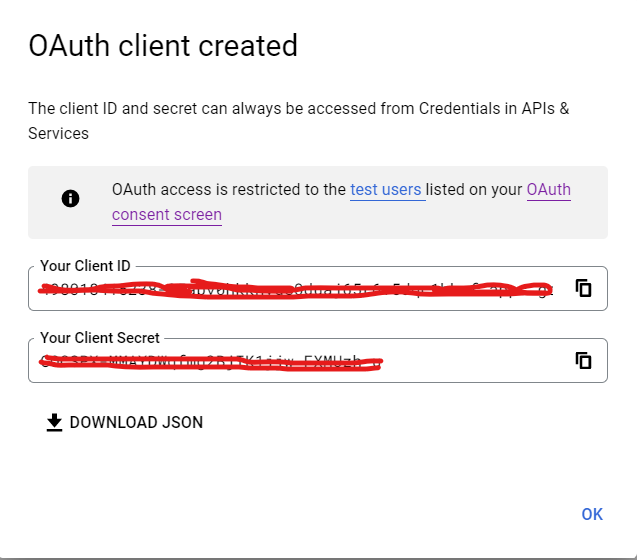Click the "OAuth client created" heading
Viewport: 637px width, 560px height.
tap(163, 46)
